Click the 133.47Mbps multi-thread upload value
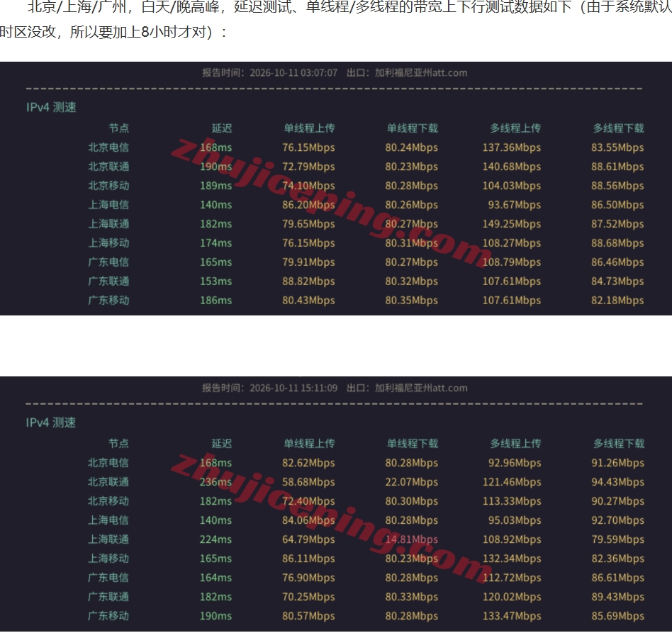This screenshot has width=672, height=633. coord(512,616)
